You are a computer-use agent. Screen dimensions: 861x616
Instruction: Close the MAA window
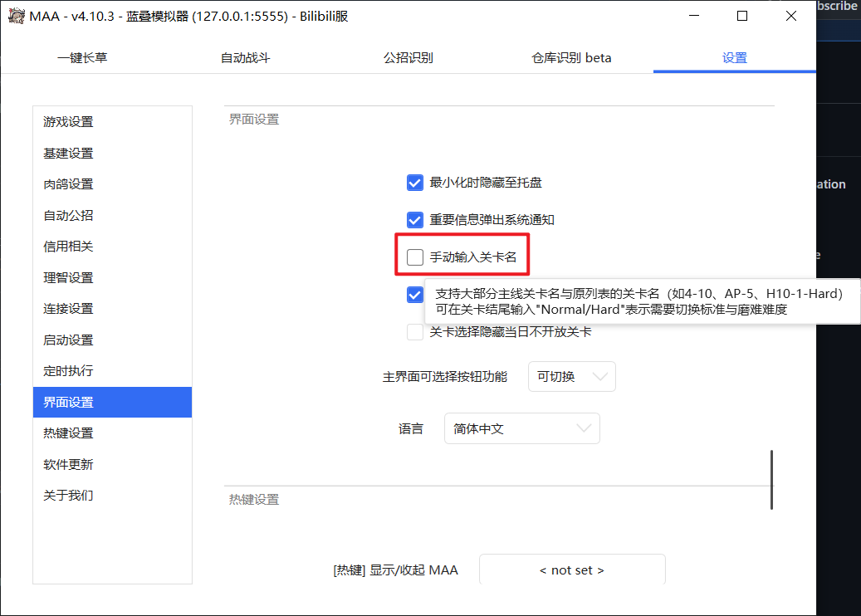pyautogui.click(x=790, y=16)
